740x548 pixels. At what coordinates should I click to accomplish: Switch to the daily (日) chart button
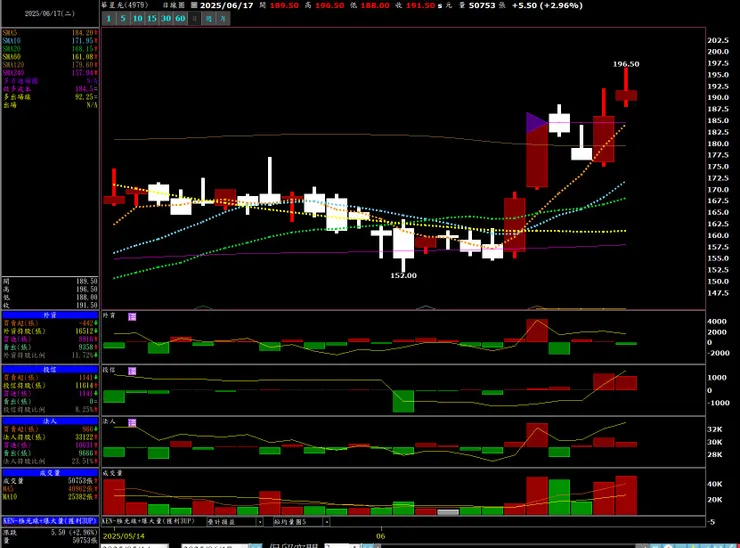click(194, 18)
